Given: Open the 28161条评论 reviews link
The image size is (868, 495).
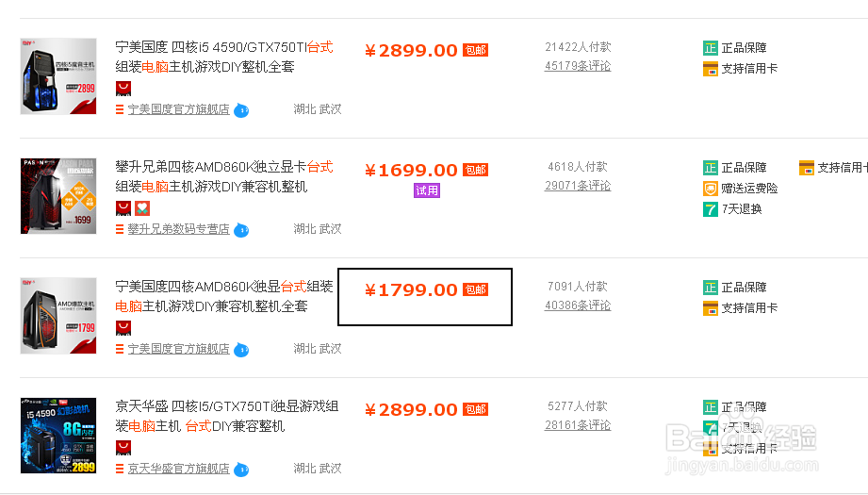Looking at the screenshot, I should (578, 425).
